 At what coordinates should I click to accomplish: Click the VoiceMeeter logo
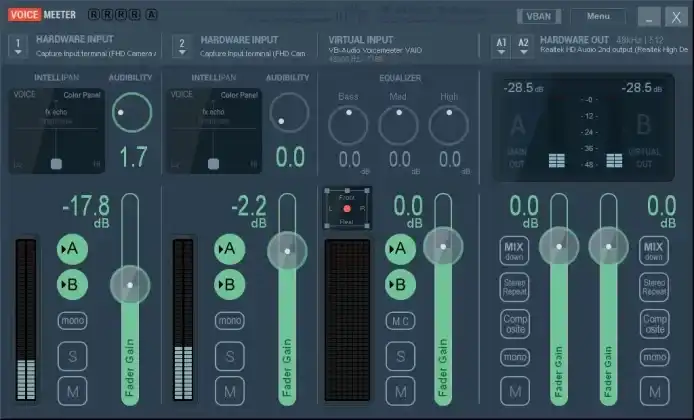tap(42, 15)
